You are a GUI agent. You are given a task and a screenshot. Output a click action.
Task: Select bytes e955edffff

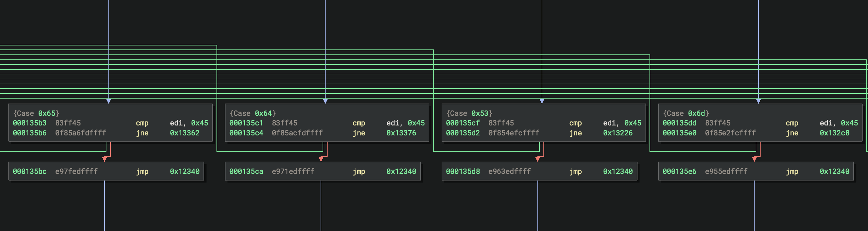(726, 172)
